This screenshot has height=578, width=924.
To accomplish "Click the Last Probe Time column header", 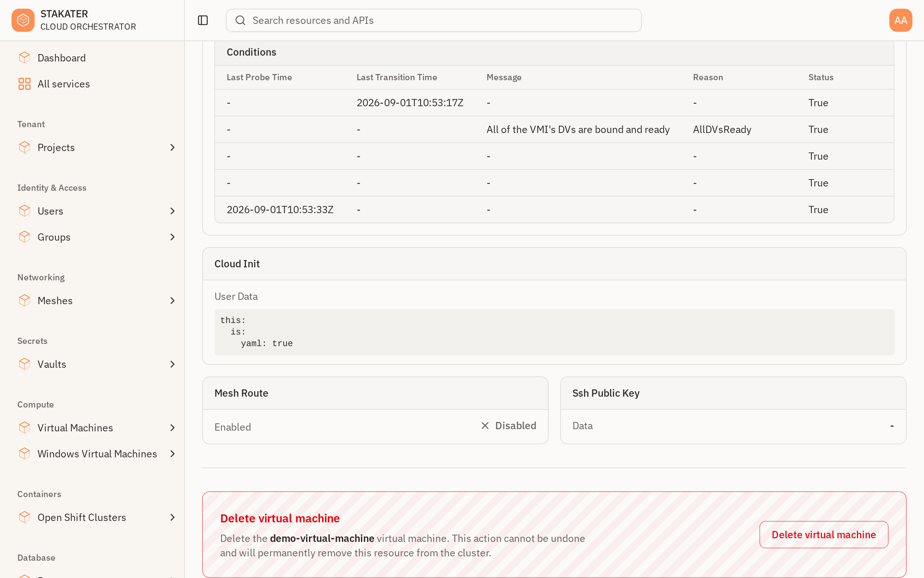I will [x=259, y=77].
